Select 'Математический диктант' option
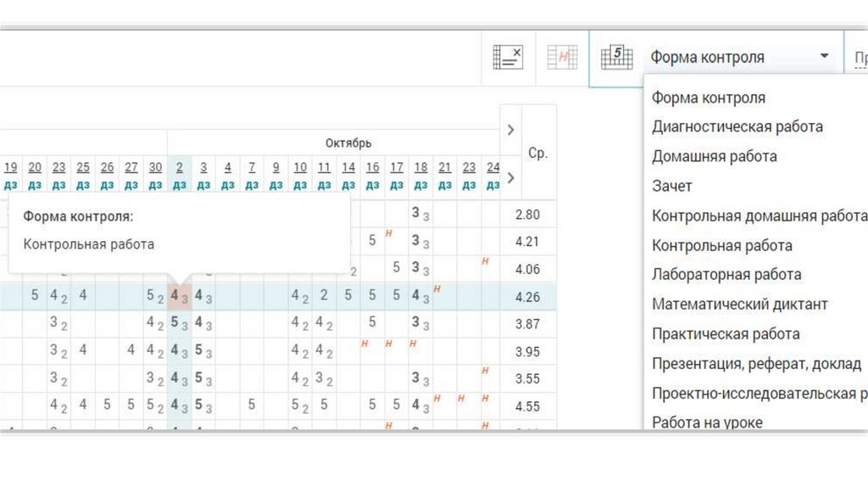This screenshot has height=487, width=868. point(739,305)
